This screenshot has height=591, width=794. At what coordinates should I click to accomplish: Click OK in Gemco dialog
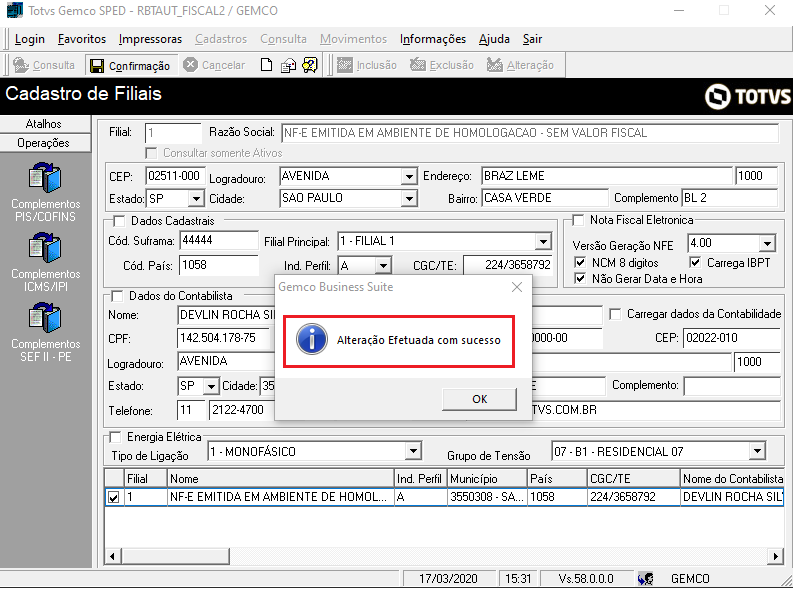coord(480,399)
